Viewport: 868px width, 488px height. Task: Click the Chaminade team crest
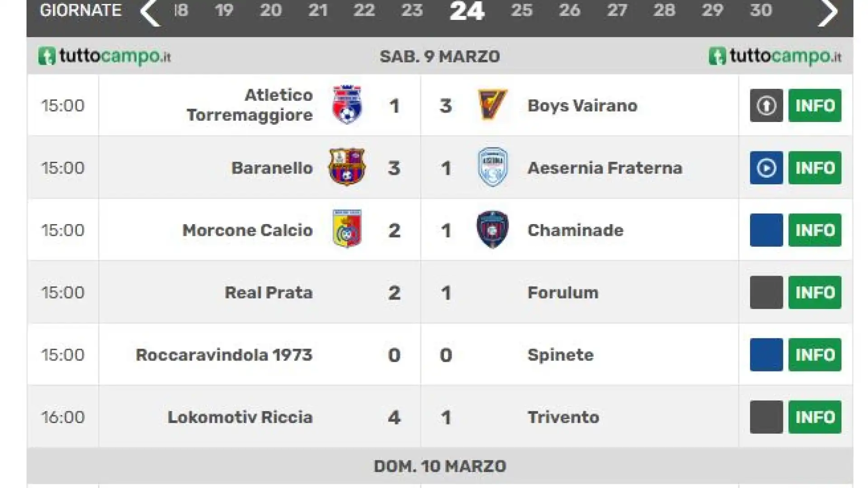(492, 229)
